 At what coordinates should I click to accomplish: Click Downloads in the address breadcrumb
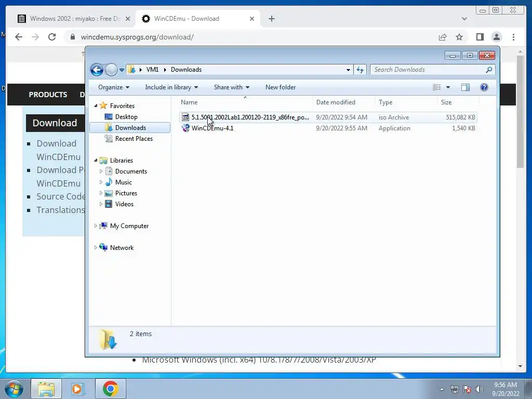(x=187, y=70)
